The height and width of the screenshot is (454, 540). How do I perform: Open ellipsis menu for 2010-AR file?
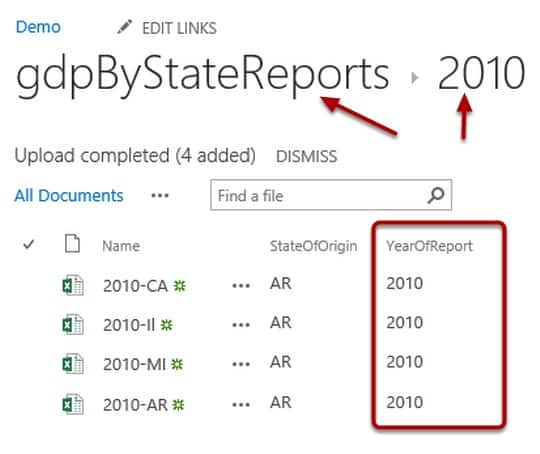(x=241, y=405)
